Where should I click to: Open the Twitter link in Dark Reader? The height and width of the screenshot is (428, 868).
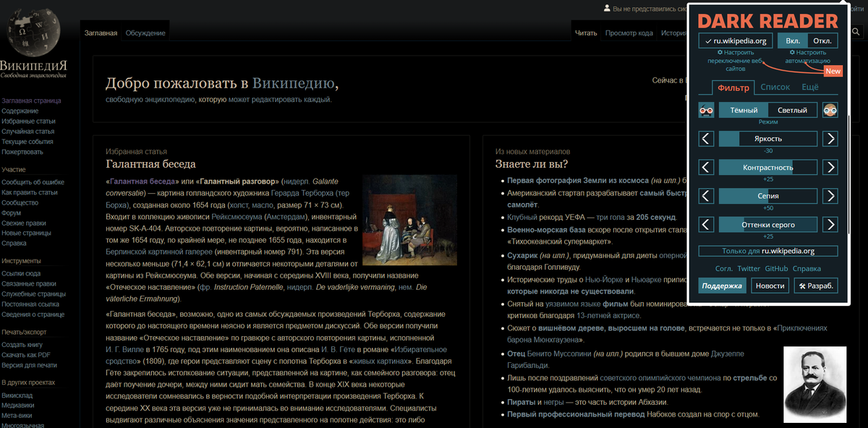pyautogui.click(x=749, y=268)
